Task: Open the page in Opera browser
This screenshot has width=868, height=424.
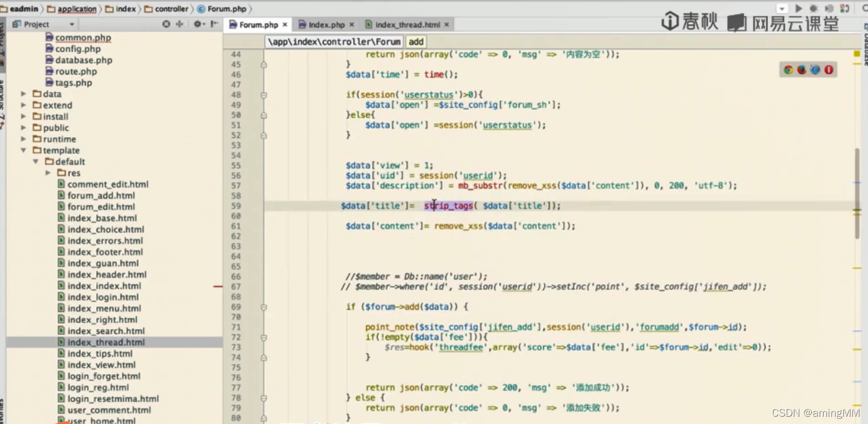Action: (829, 70)
